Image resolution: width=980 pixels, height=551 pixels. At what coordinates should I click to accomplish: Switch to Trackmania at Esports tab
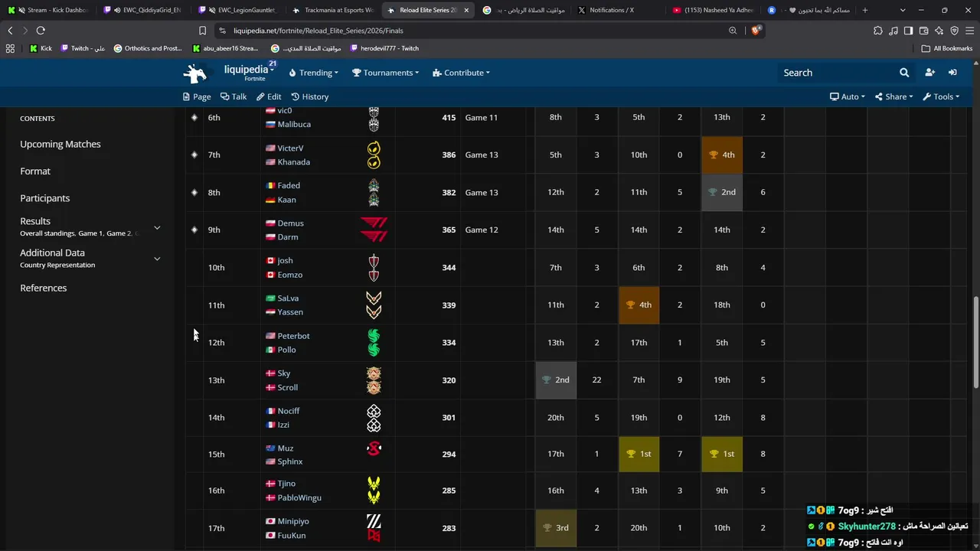(333, 10)
